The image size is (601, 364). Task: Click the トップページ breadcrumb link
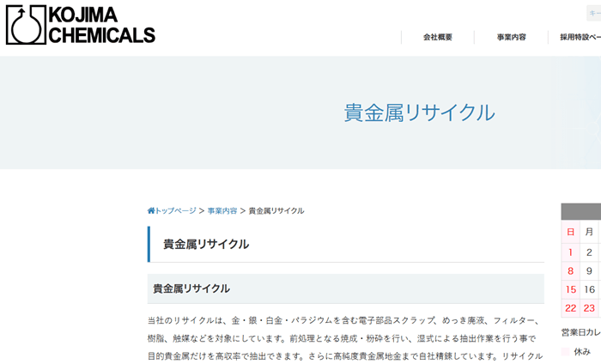tap(175, 210)
